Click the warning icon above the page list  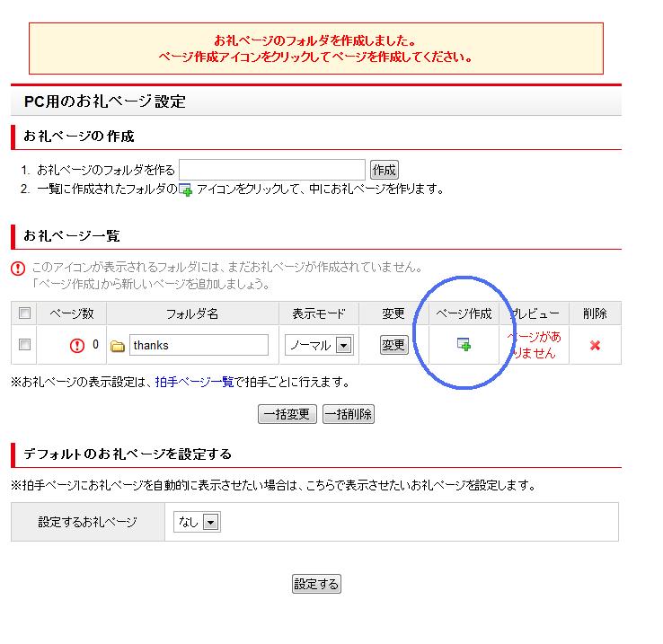(18, 269)
